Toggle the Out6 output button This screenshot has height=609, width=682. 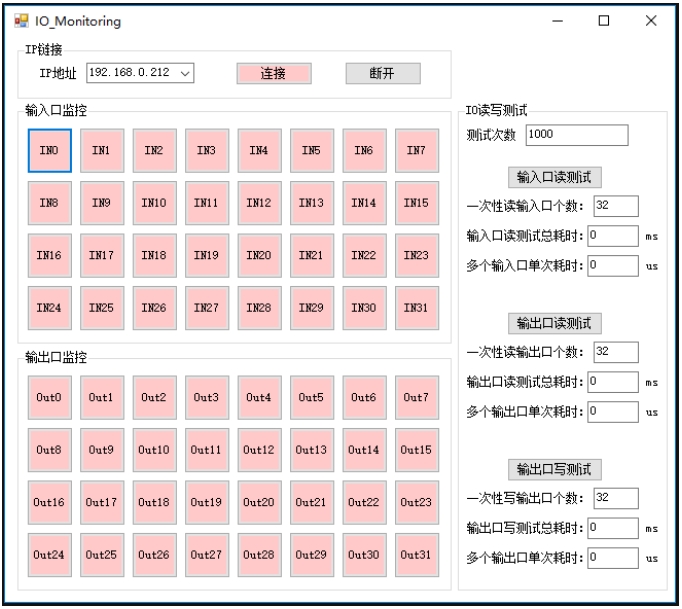coord(364,398)
